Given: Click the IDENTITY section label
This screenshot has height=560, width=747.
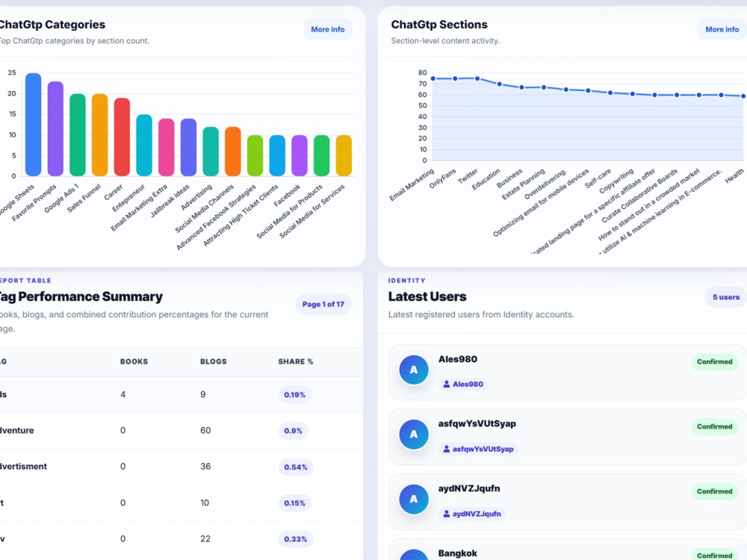Looking at the screenshot, I should [x=407, y=281].
